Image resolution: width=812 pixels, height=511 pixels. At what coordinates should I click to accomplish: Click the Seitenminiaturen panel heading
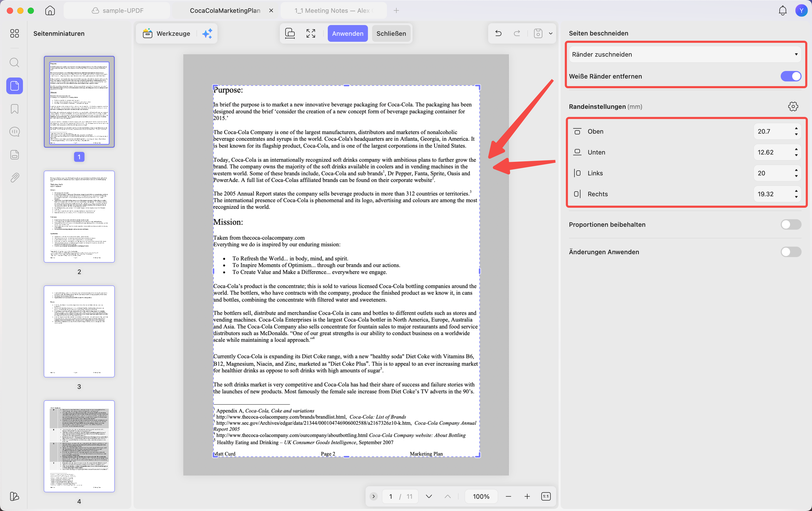pos(59,33)
